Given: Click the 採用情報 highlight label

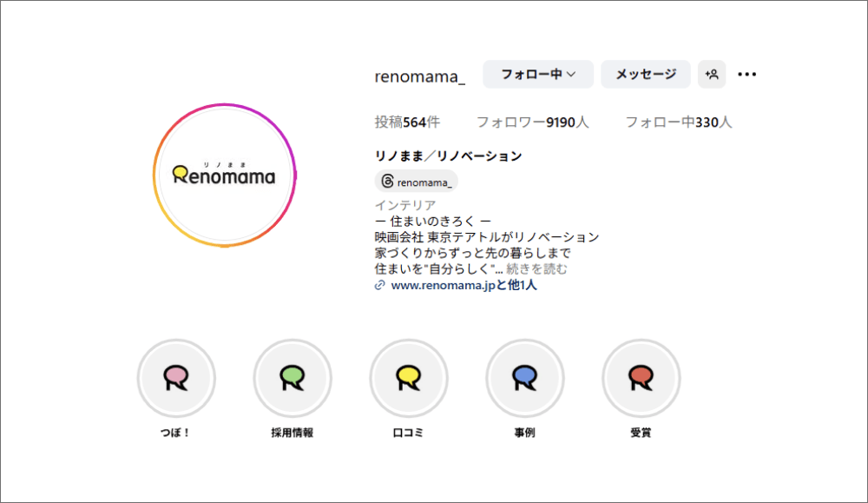Looking at the screenshot, I should (293, 433).
